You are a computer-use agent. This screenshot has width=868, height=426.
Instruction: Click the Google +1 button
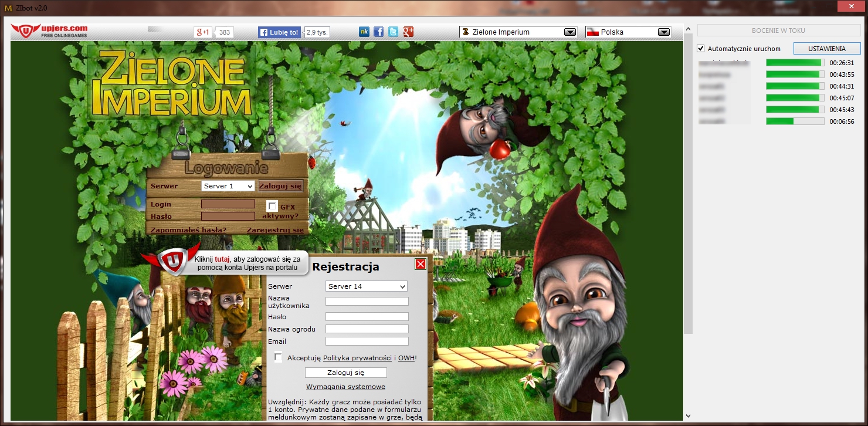point(202,32)
